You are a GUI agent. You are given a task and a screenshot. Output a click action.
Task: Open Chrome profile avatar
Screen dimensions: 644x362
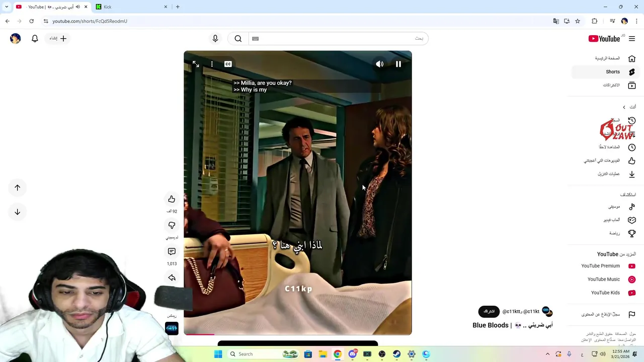[624, 21]
